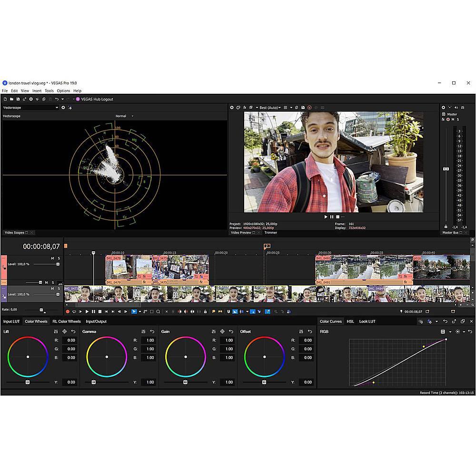Click the Gamma luminance slider handle

tap(94, 382)
